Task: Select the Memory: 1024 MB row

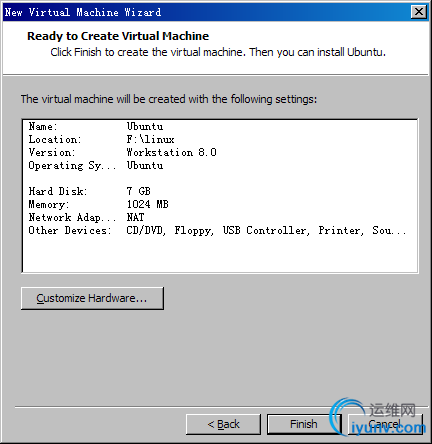Action: click(220, 204)
